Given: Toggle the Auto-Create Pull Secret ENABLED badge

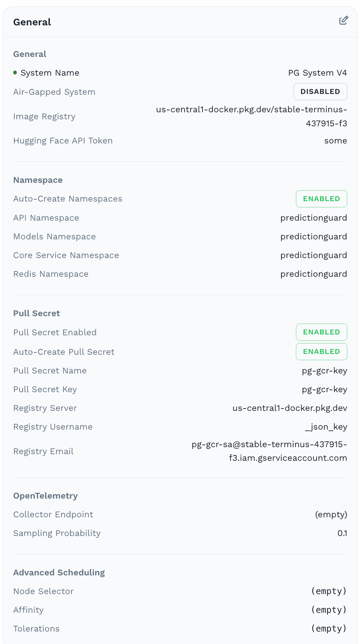Looking at the screenshot, I should pos(321,352).
